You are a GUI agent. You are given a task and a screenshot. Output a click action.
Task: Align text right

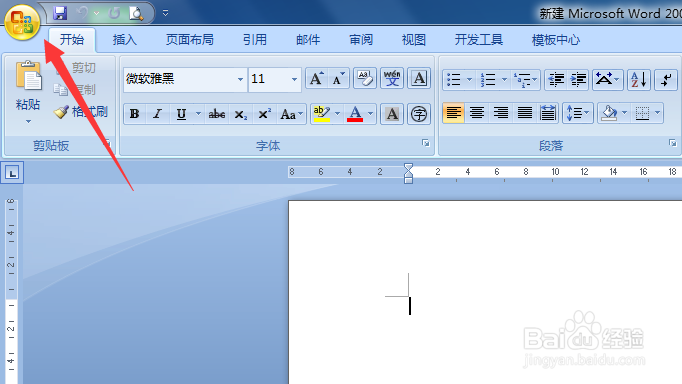501,113
